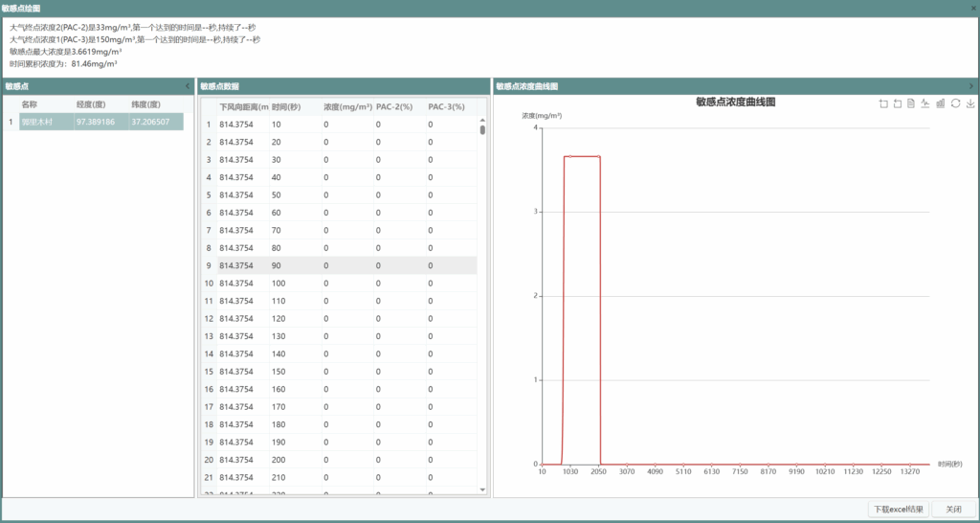The image size is (980, 523).
Task: Close the 敏感点绘图 dialog with the X
Action: point(972,8)
